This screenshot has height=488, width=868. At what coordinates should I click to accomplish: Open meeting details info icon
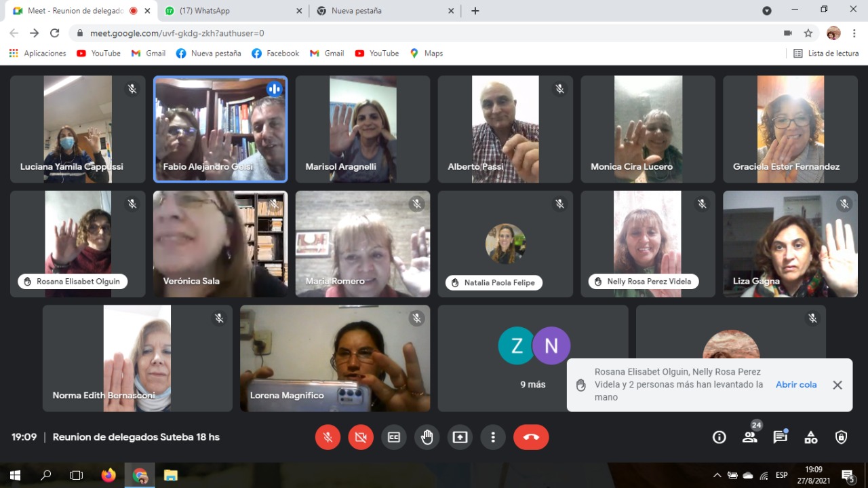point(719,438)
